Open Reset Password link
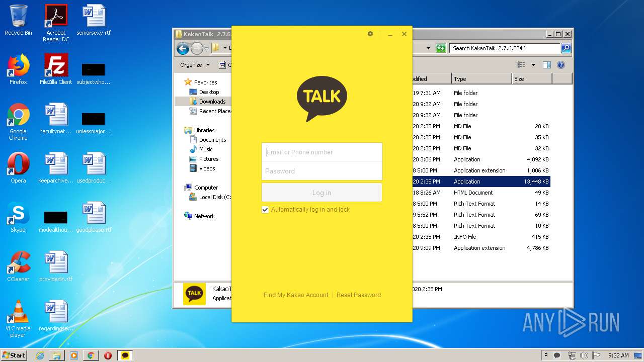This screenshot has width=644, height=362. [x=359, y=295]
